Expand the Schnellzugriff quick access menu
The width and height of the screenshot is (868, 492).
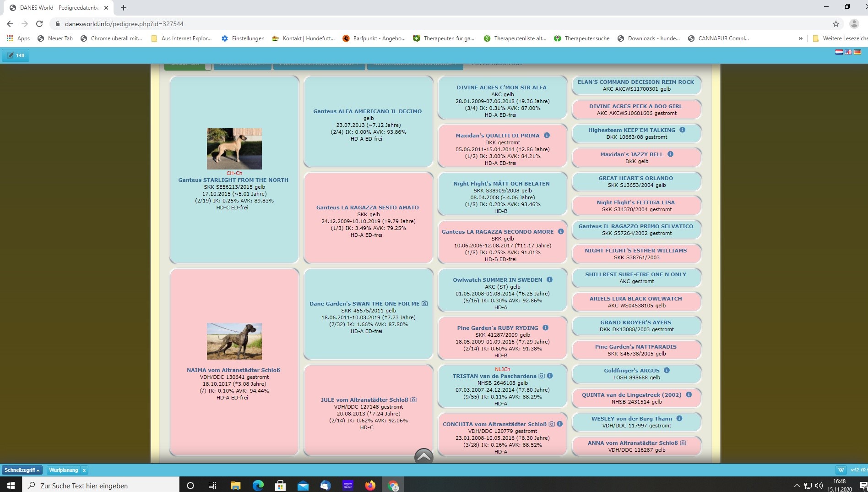click(22, 470)
